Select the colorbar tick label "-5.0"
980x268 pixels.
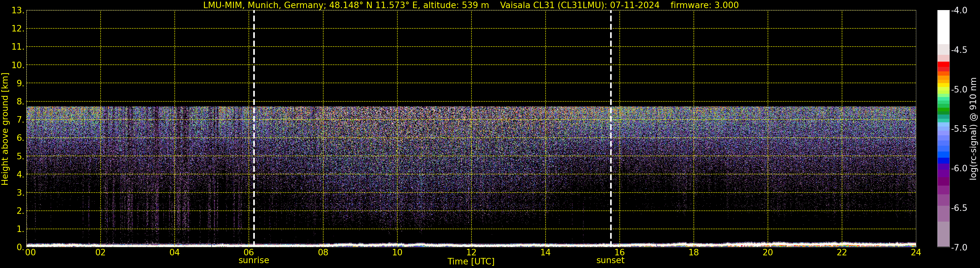tap(959, 89)
